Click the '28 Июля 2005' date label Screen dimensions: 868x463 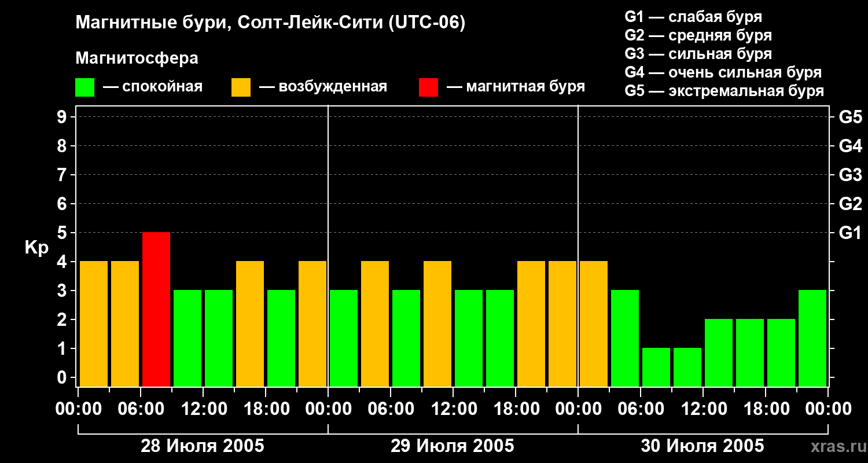pyautogui.click(x=203, y=446)
